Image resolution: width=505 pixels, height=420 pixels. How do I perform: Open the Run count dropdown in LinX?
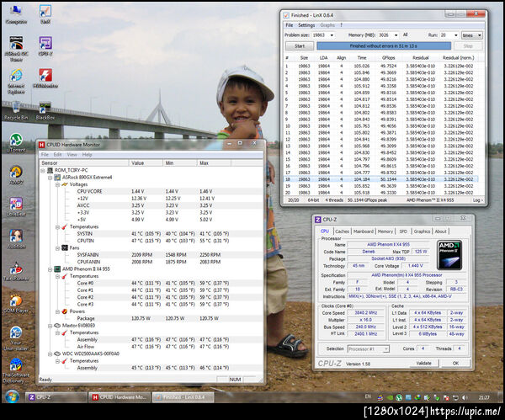(455, 35)
